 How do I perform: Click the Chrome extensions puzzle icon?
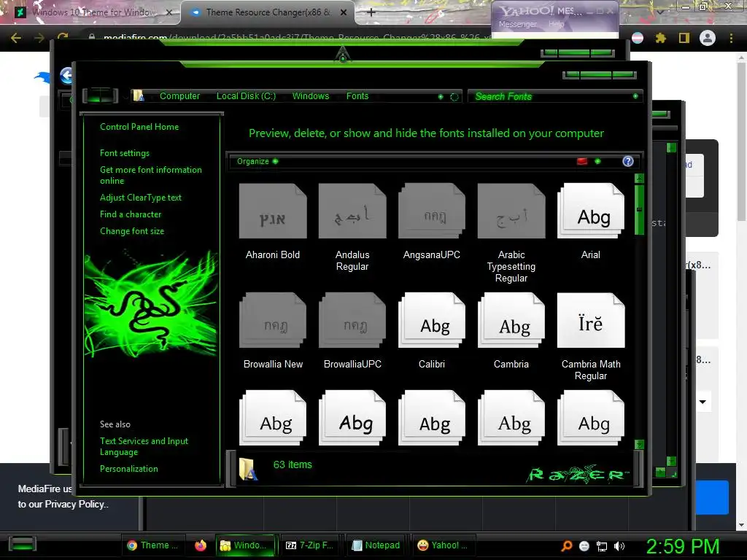point(661,38)
